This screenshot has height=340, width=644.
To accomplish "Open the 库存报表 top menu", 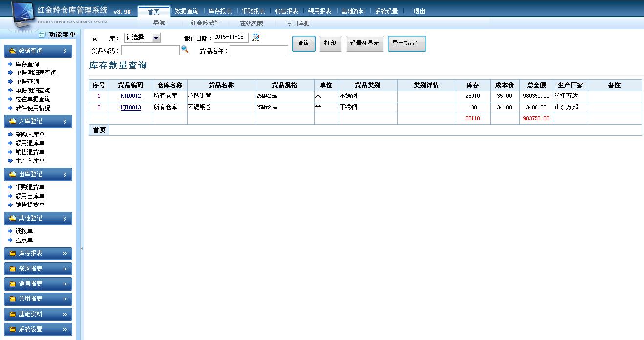I will tap(220, 11).
